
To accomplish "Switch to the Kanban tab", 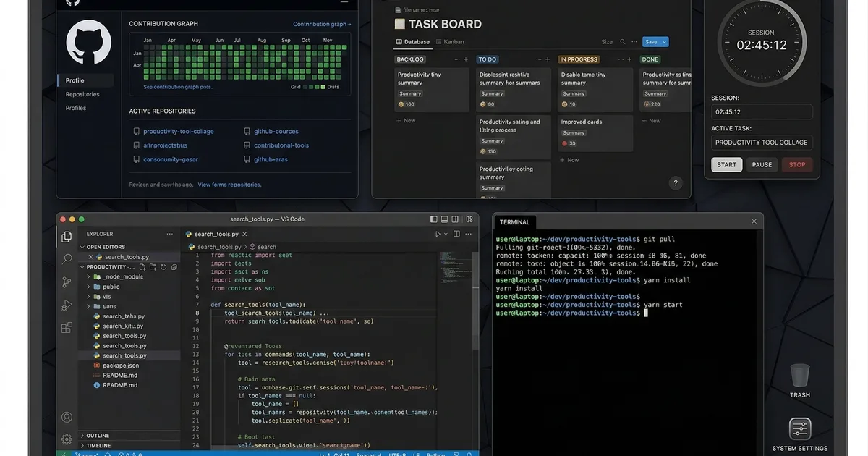I will 451,42.
